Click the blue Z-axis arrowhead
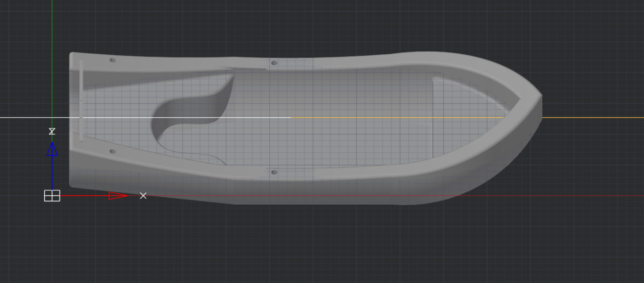This screenshot has width=644, height=283. coord(52,149)
